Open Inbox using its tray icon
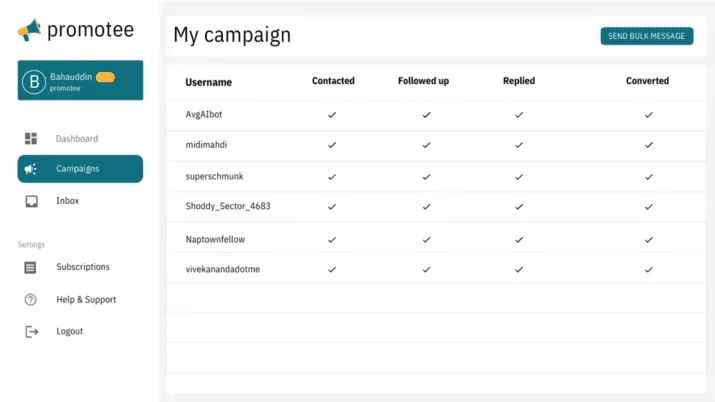 31,201
